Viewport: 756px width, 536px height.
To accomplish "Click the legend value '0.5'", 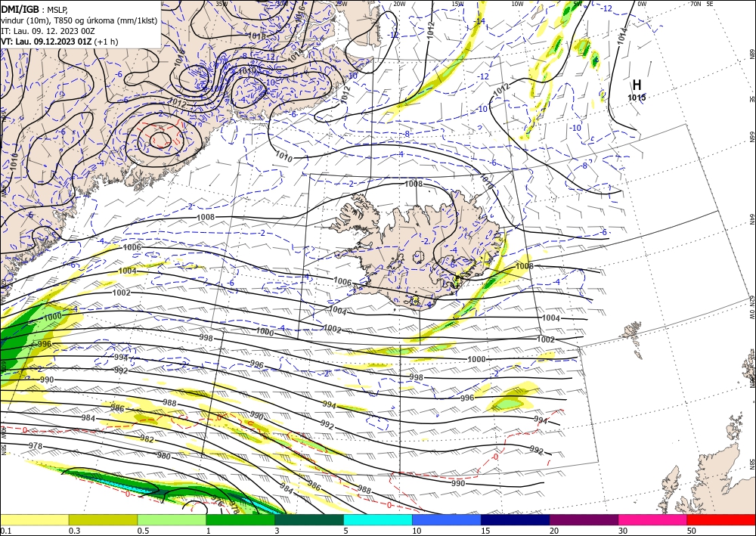I will (x=143, y=531).
